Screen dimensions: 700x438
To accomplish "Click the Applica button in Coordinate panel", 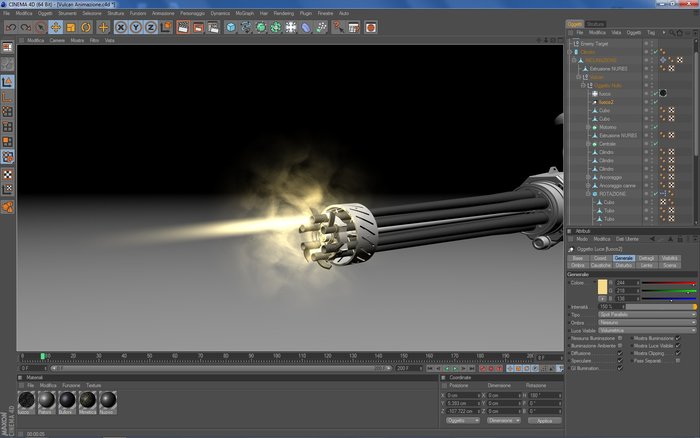I will coord(544,421).
